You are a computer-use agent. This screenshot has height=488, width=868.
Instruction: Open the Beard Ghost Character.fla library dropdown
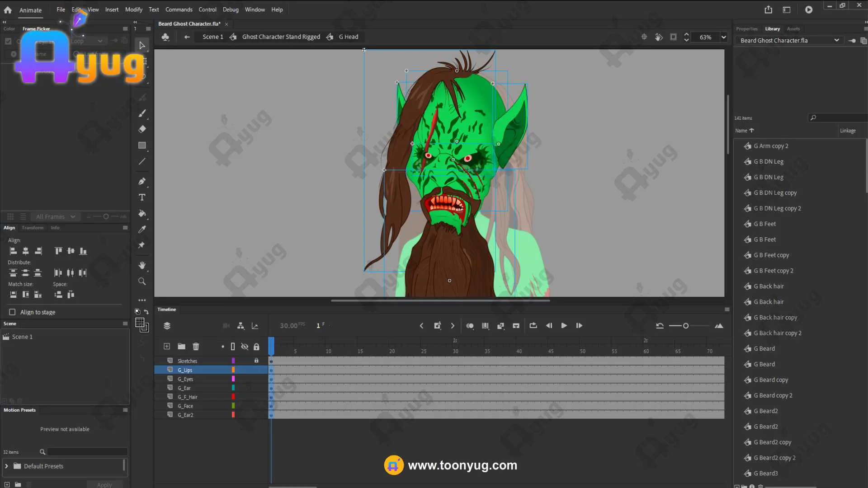click(x=836, y=40)
